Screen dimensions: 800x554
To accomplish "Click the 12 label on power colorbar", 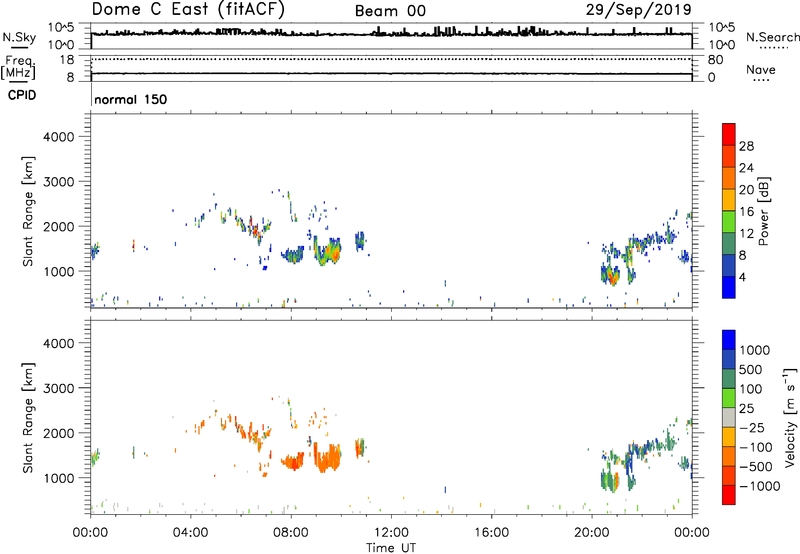I will pos(746,234).
